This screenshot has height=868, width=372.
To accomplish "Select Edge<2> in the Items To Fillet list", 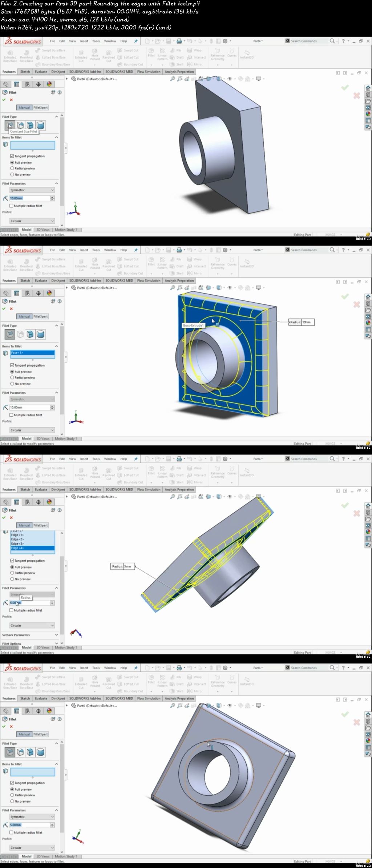I will (33, 539).
